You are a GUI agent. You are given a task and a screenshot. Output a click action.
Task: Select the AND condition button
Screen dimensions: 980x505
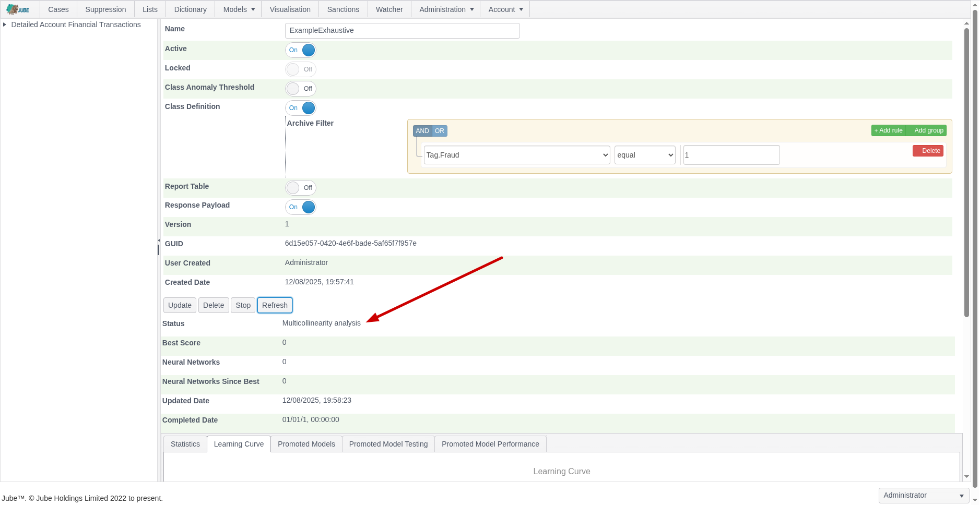tap(422, 131)
